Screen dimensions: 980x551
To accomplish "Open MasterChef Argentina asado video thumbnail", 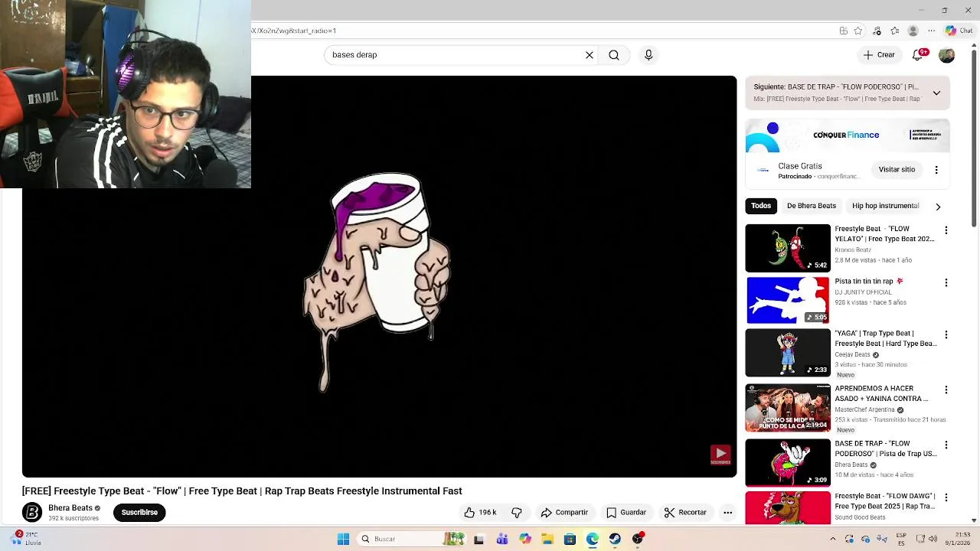I will click(x=788, y=408).
